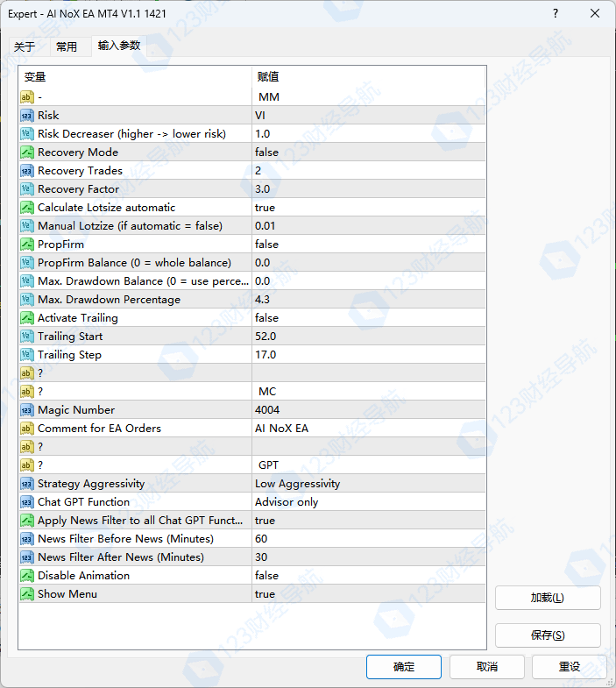Edit the Max. Drawdown Percentage value 4.3
Viewport: 616px width, 688px height.
[369, 300]
